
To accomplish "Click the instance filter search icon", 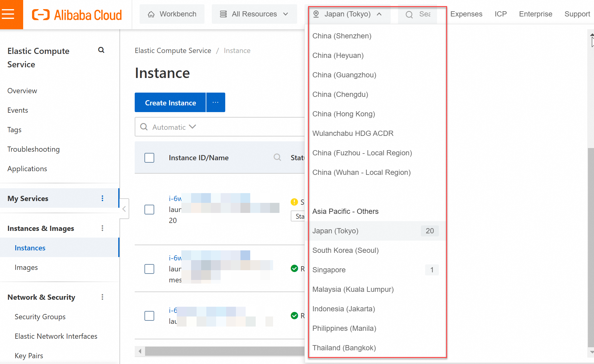I will 144,127.
